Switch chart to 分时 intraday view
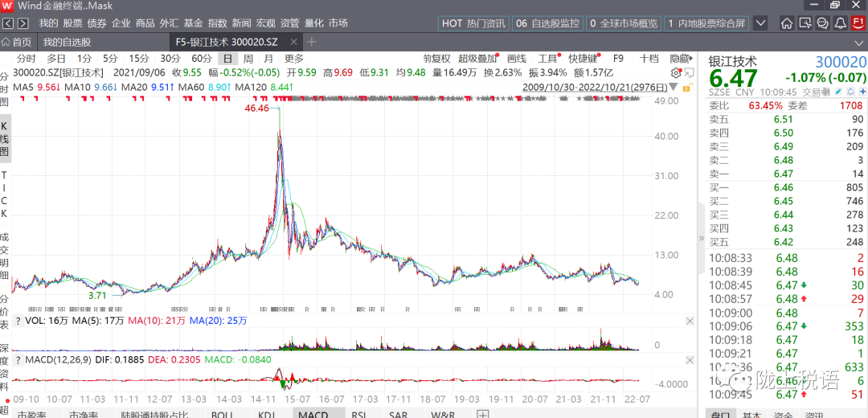 (x=26, y=59)
